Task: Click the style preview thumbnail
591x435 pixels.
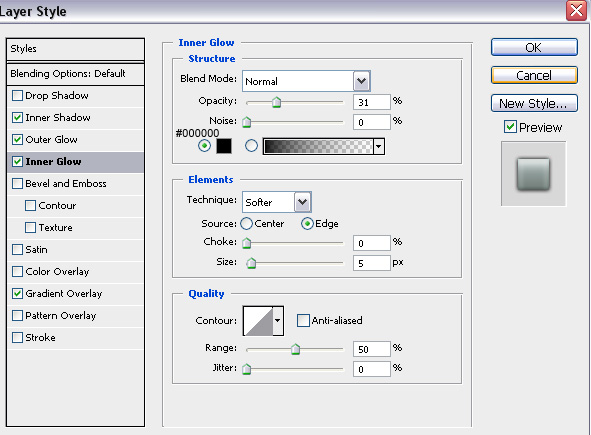Action: 533,174
